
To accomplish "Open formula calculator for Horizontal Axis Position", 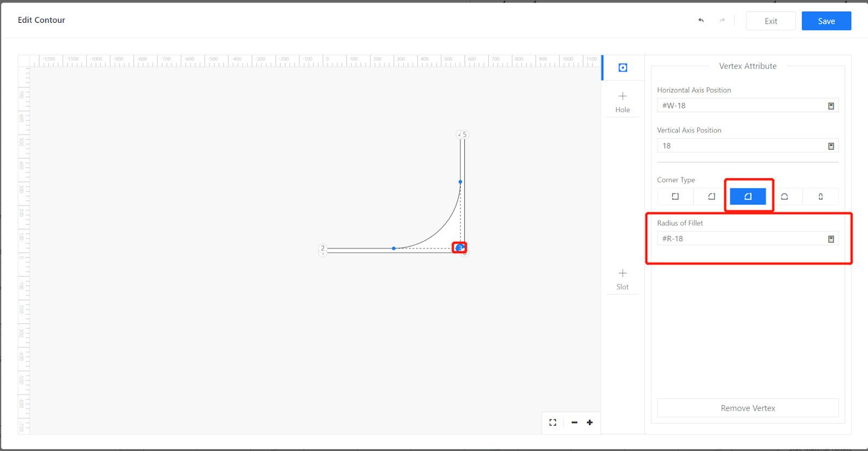I will click(x=831, y=106).
